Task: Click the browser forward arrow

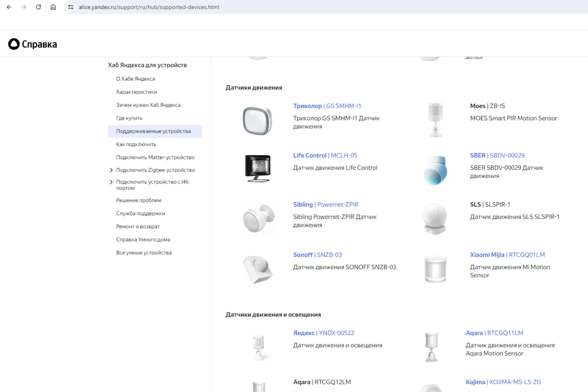Action: pyautogui.click(x=24, y=7)
